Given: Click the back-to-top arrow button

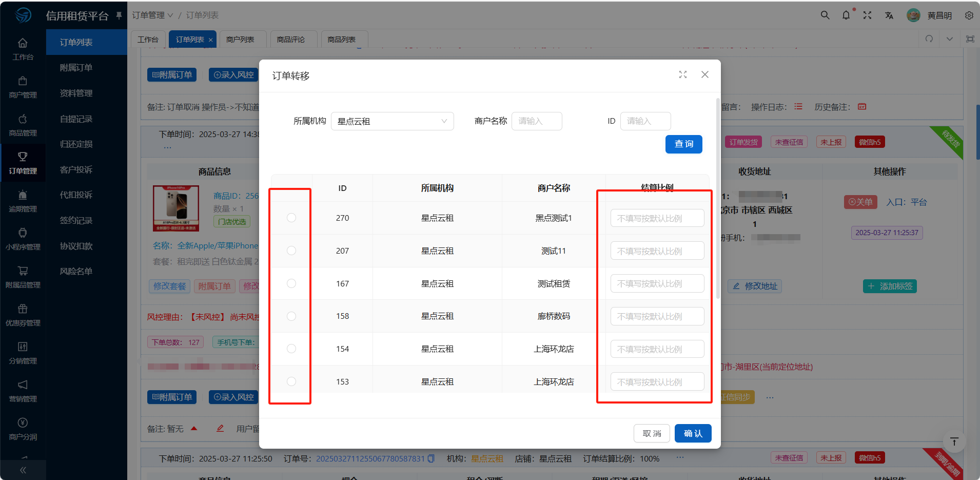Looking at the screenshot, I should (x=954, y=441).
